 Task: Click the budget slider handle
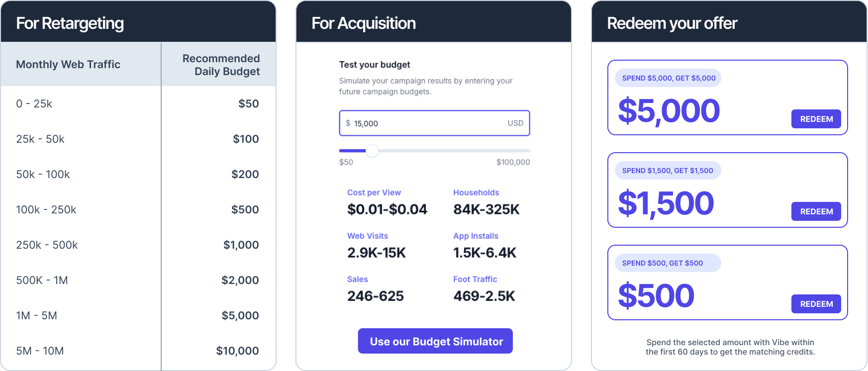pyautogui.click(x=372, y=151)
